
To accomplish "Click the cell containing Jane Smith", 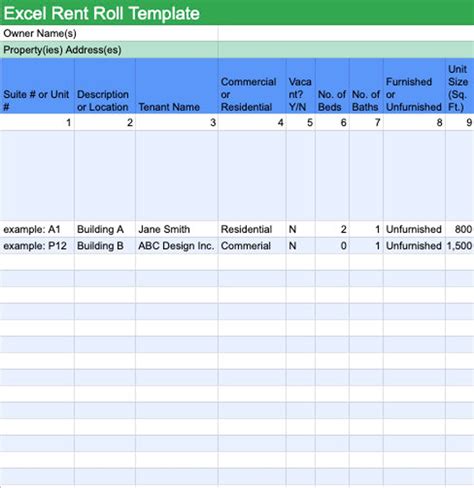I will pos(177,229).
